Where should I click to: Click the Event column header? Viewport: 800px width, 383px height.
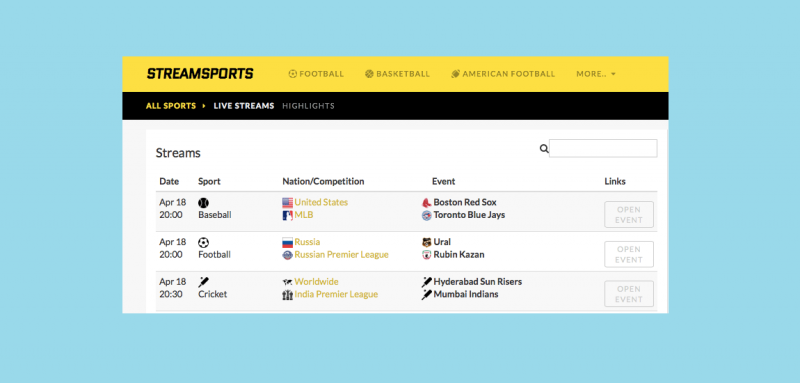pos(443,182)
